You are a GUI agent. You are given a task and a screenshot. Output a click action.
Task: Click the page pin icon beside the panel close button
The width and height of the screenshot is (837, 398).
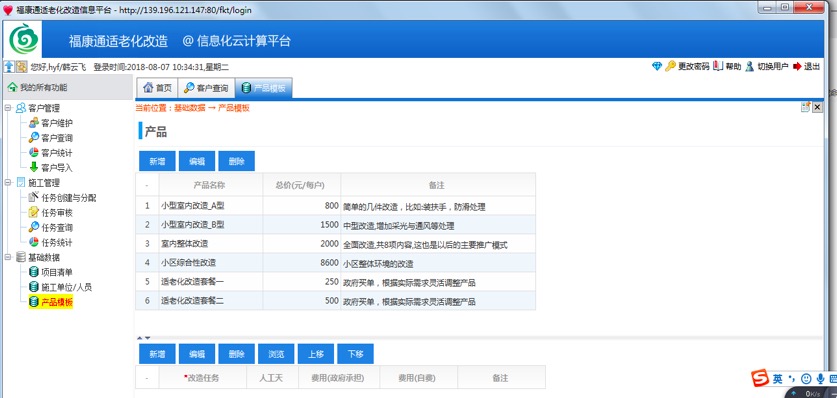point(806,107)
